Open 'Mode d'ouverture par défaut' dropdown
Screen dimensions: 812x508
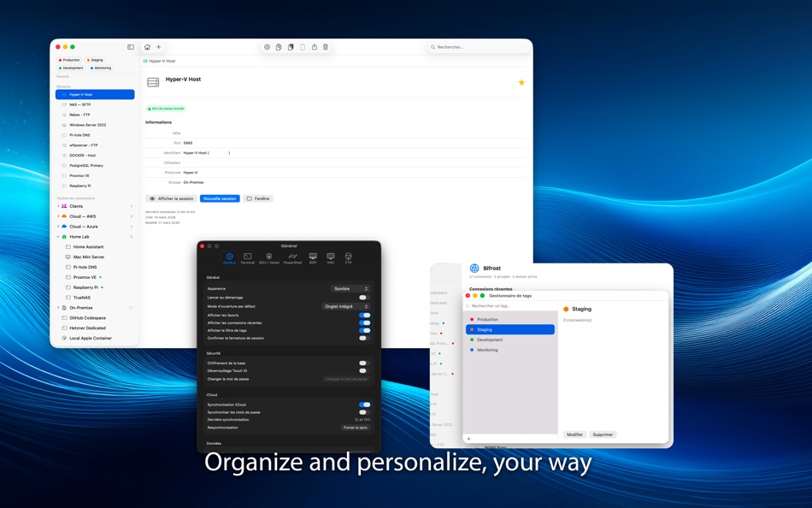pyautogui.click(x=346, y=306)
